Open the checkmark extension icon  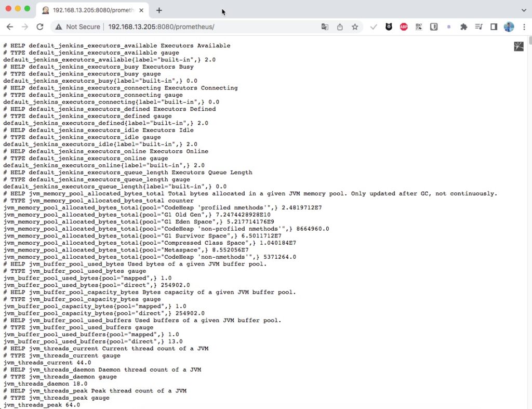[x=374, y=27]
